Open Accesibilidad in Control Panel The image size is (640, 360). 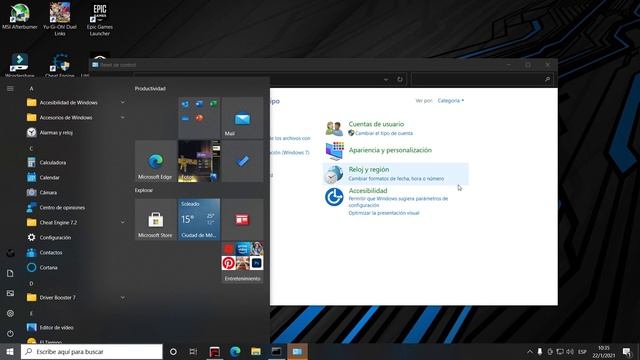pos(368,191)
